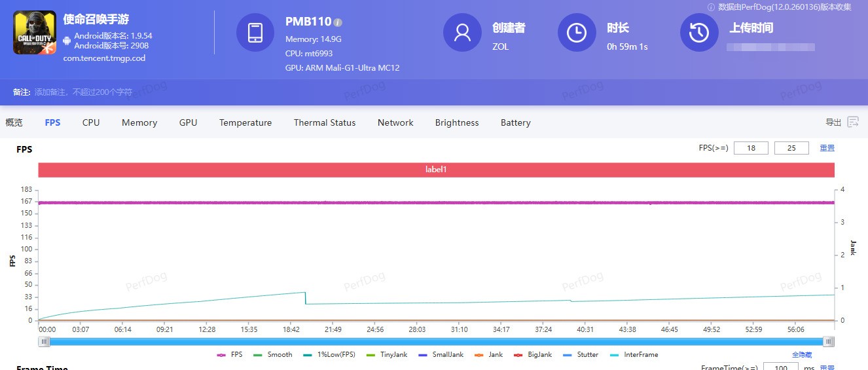Toggle the Stutter legend entry
Image resolution: width=868 pixels, height=370 pixels.
pos(581,354)
